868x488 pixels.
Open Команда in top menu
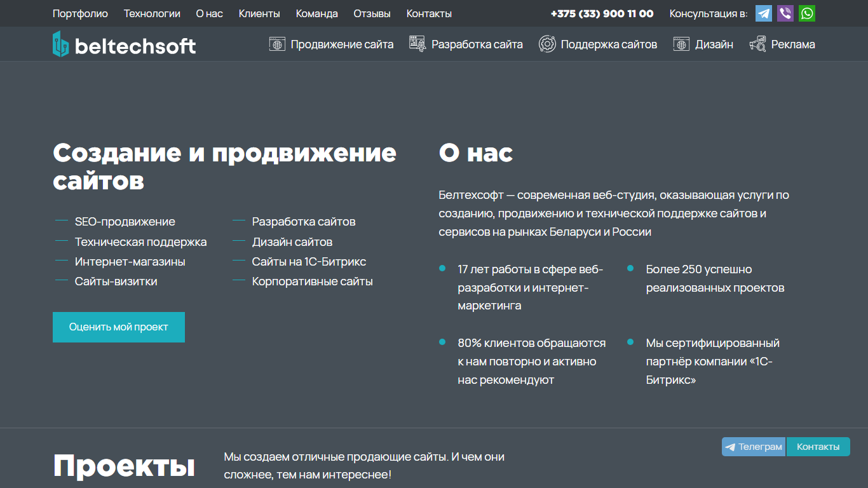[x=316, y=13]
